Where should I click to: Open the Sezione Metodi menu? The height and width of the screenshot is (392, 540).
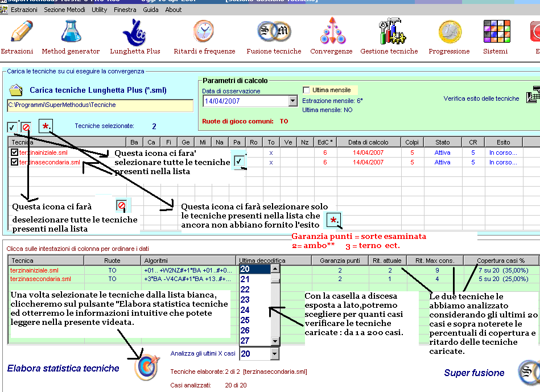(x=64, y=10)
